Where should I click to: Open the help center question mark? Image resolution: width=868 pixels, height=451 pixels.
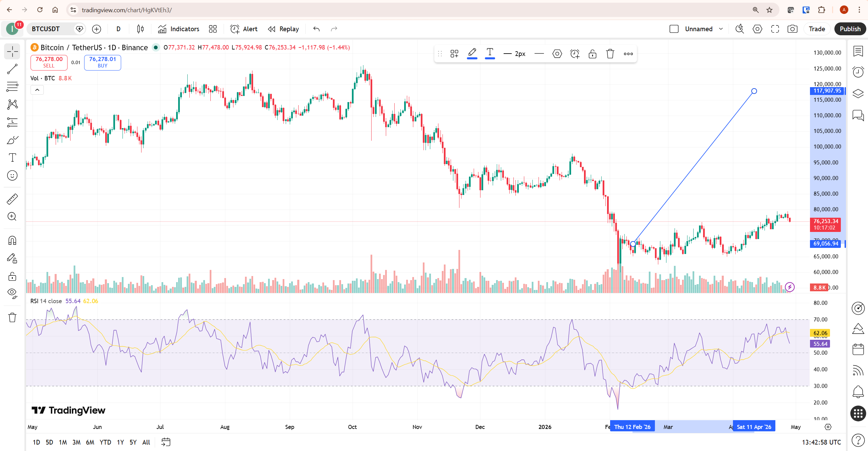tap(858, 440)
